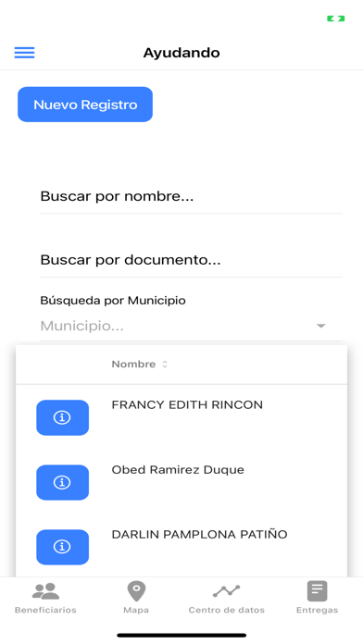Viewport: 363px width, 644px height.
Task: Switch to Mapa tab
Action: point(136,598)
